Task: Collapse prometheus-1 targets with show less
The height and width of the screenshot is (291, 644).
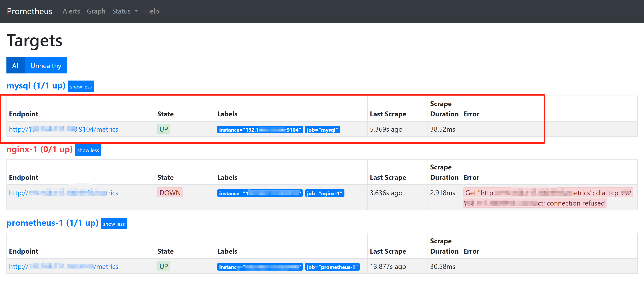Action: click(114, 224)
